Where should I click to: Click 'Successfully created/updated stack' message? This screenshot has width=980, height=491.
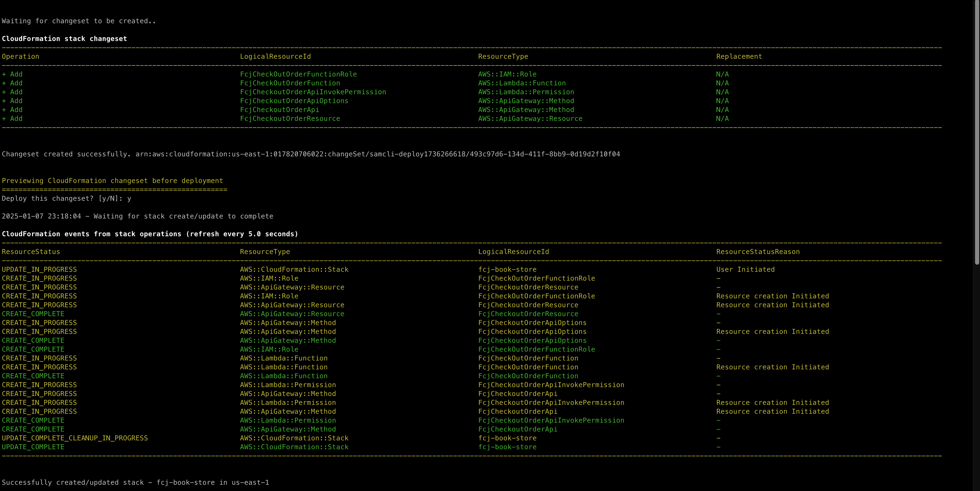[136, 482]
